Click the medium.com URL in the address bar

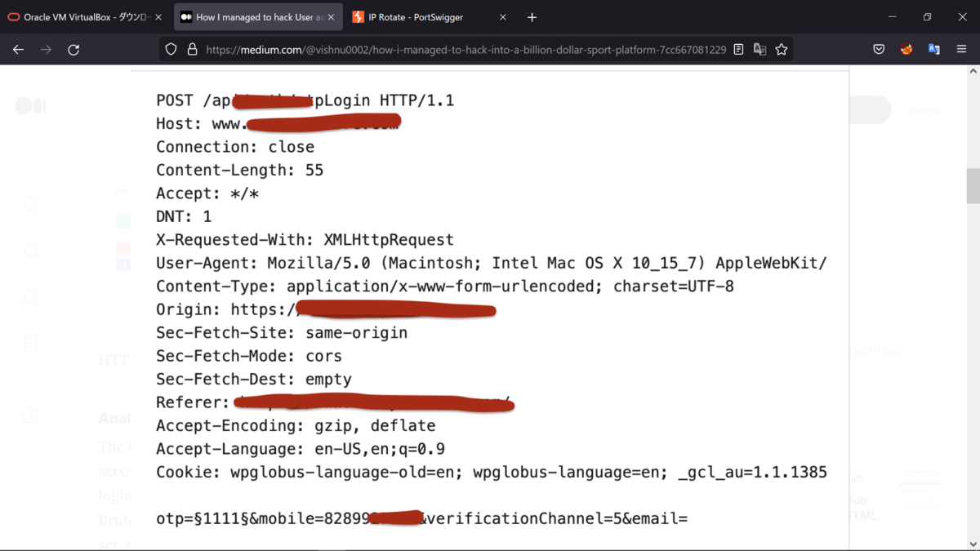coord(465,49)
